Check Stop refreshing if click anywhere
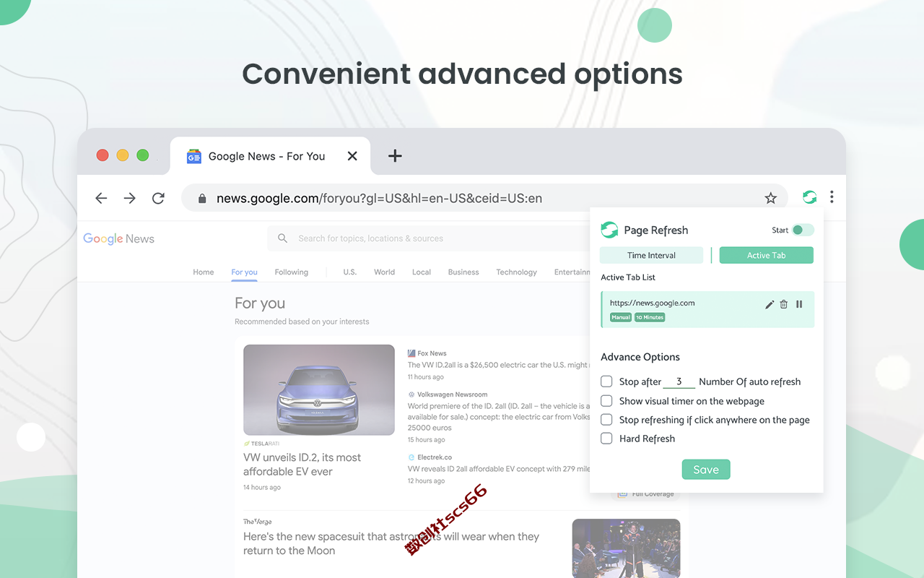The width and height of the screenshot is (924, 578). tap(606, 420)
